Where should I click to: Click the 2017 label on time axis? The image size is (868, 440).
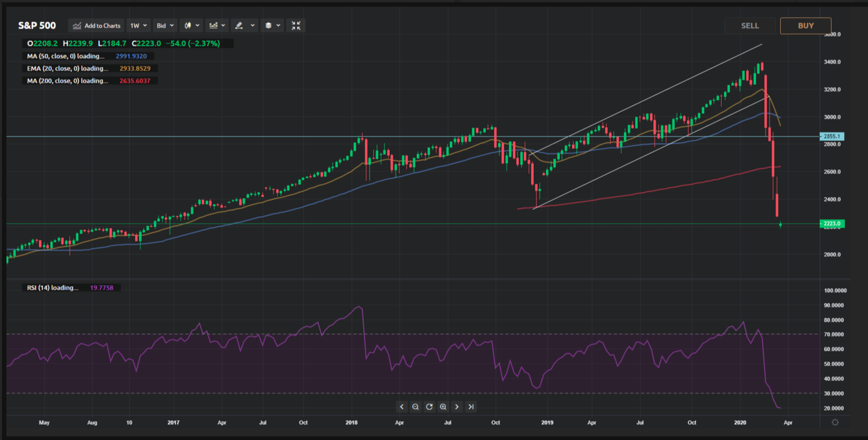click(173, 422)
